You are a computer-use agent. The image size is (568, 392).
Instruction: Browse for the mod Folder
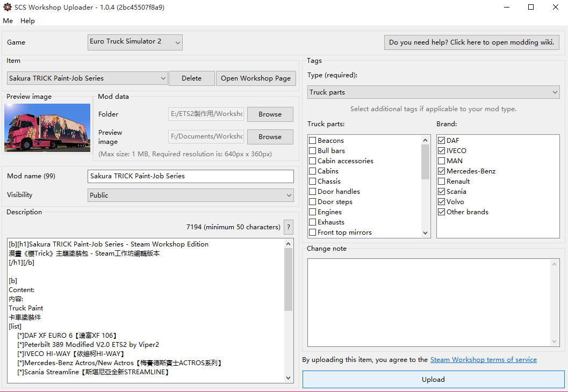click(270, 114)
